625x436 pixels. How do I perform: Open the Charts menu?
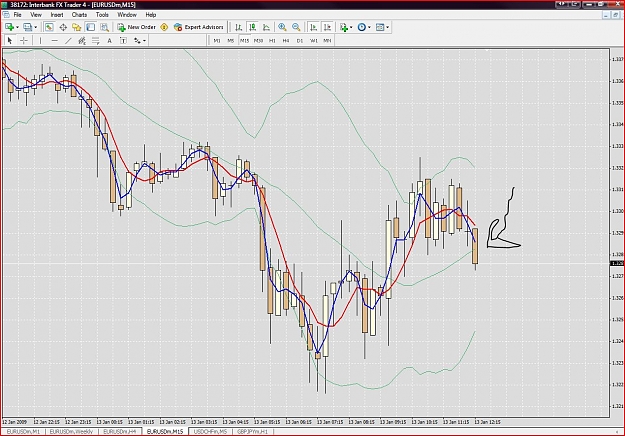79,15
